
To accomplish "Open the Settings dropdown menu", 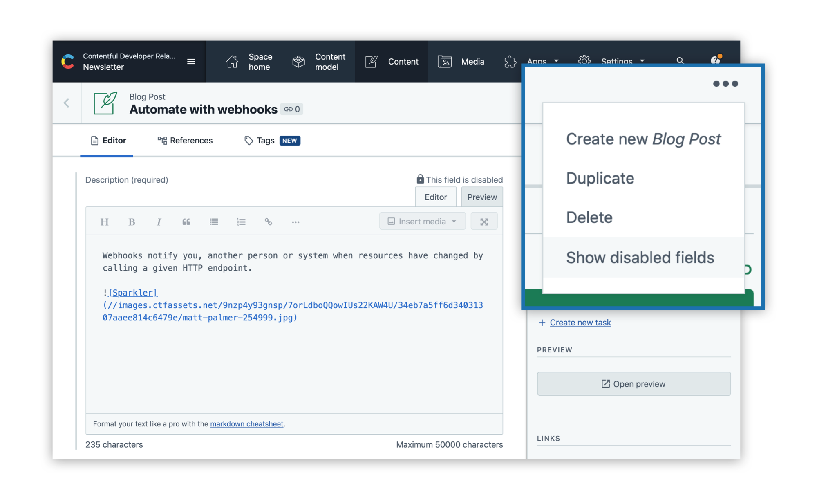I will (616, 60).
